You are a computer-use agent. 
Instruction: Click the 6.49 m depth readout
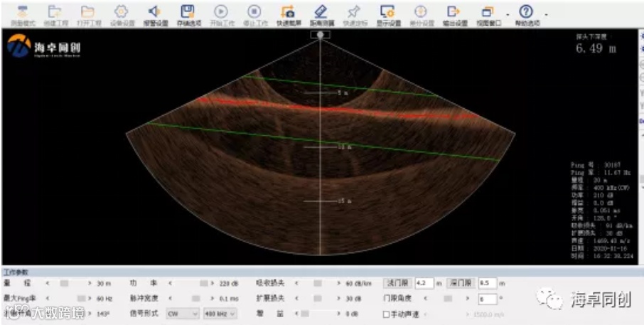(596, 48)
